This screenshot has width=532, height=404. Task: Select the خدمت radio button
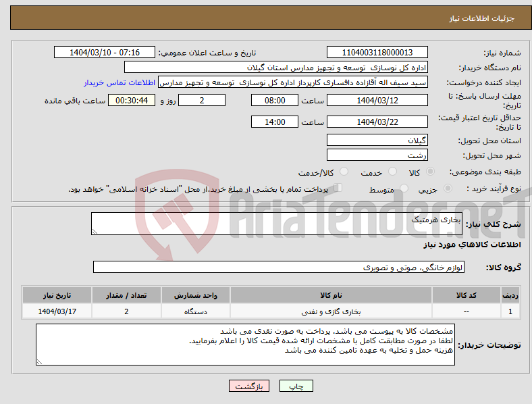[x=392, y=172]
